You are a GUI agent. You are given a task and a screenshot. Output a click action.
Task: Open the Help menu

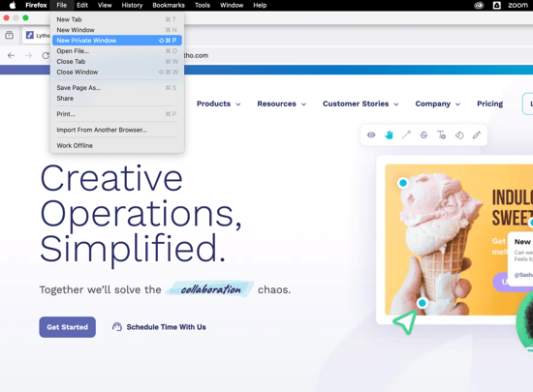(260, 6)
